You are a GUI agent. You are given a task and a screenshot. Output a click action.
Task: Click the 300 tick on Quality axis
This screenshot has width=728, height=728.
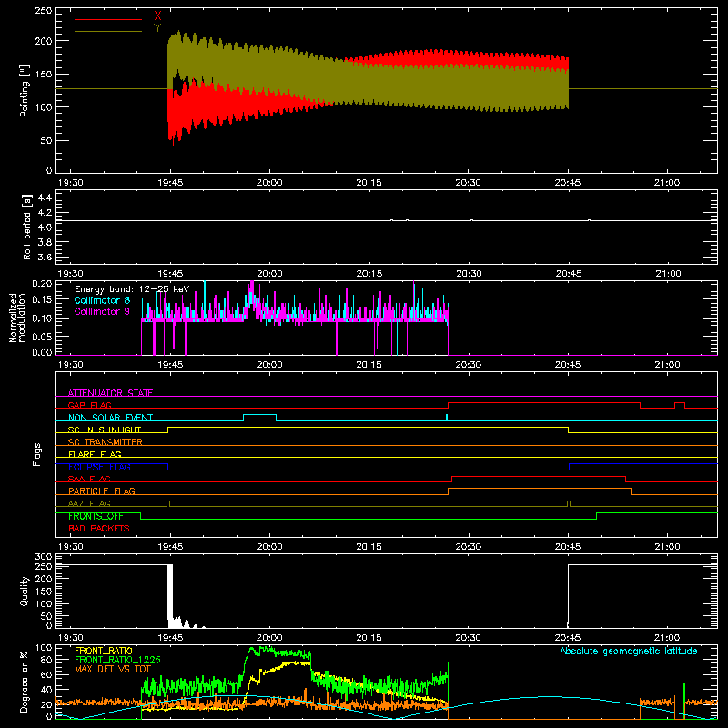(43, 557)
